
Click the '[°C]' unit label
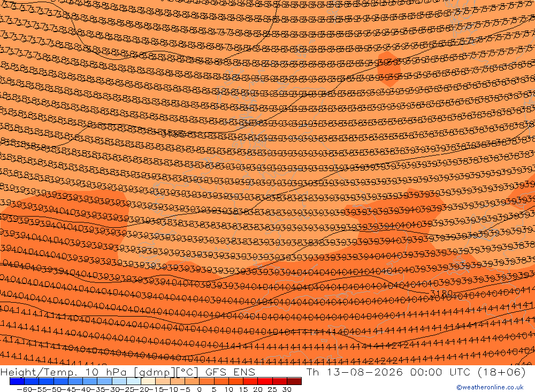point(187,372)
